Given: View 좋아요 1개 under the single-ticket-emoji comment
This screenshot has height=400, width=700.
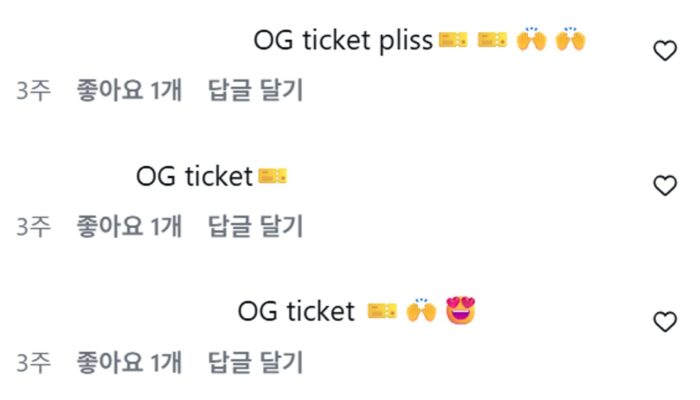Looking at the screenshot, I should click(x=130, y=227).
